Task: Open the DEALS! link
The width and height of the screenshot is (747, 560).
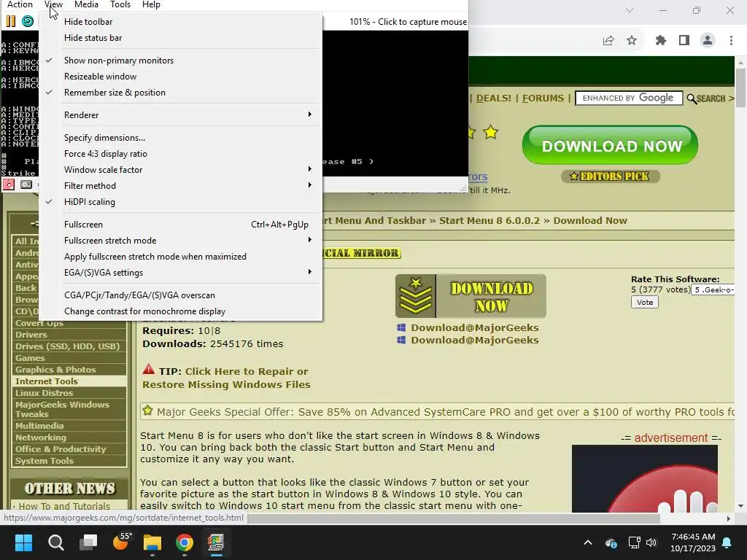Action: pos(494,98)
